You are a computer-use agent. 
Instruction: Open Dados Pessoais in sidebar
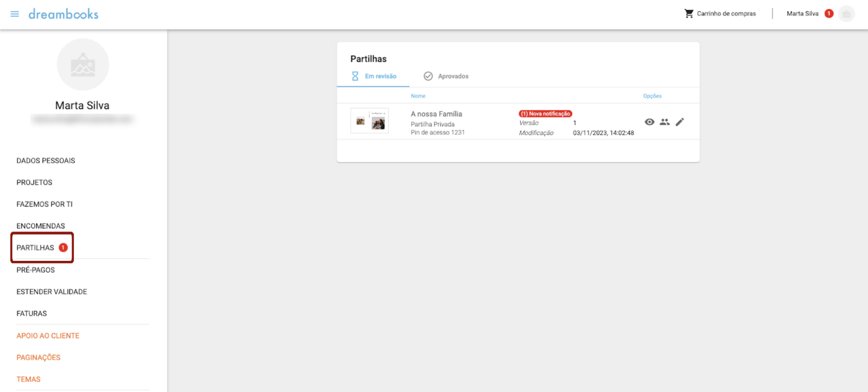click(46, 161)
